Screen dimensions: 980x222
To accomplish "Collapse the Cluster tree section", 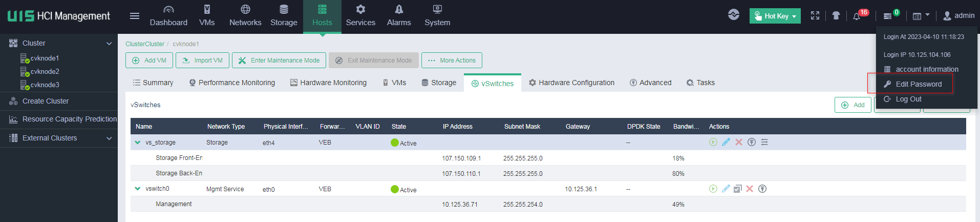I will pos(109,44).
